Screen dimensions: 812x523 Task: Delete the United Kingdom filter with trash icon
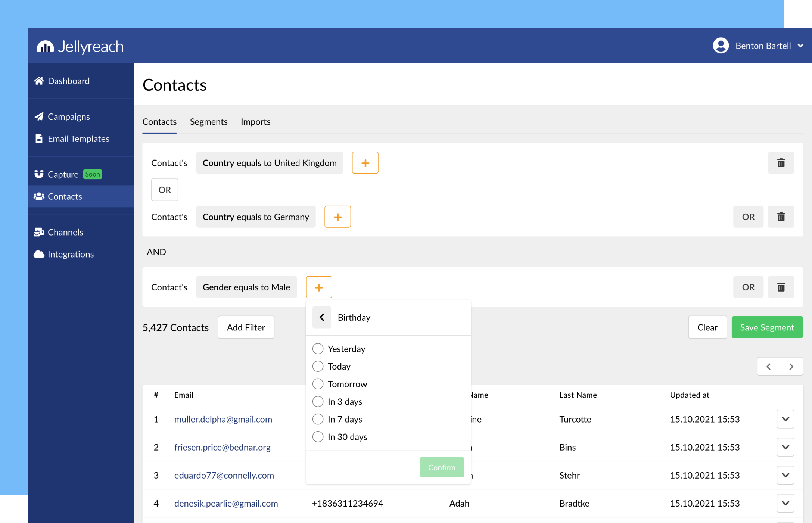781,163
